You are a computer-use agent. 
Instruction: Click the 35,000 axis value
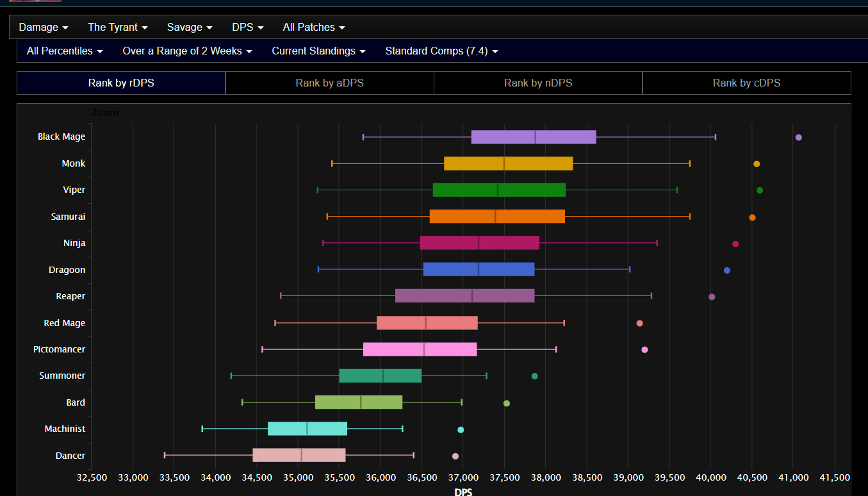(x=298, y=477)
